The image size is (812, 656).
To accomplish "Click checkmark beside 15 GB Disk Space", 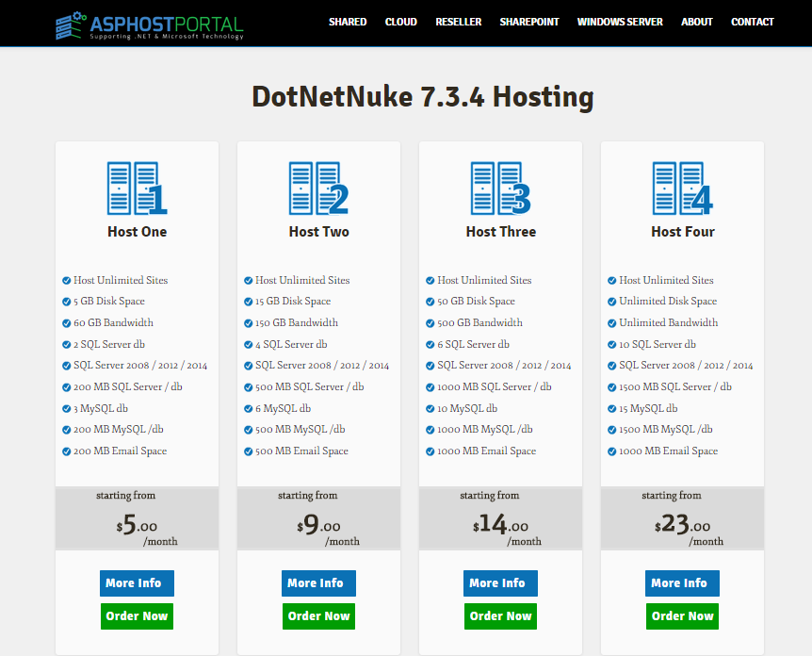I will coord(248,302).
